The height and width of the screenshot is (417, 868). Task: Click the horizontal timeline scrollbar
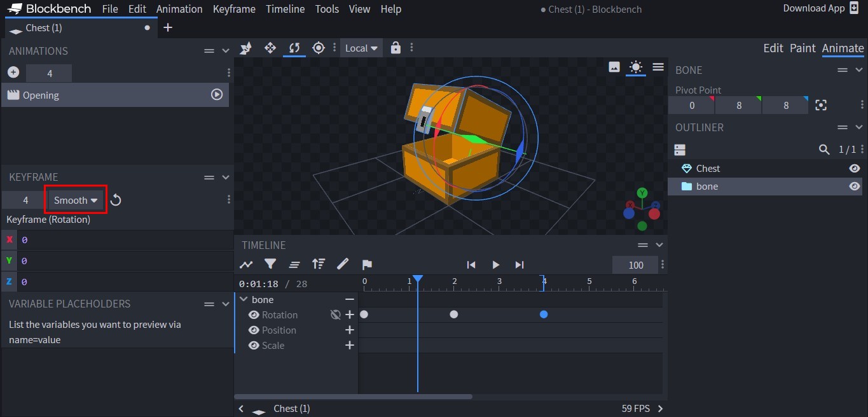tap(354, 397)
